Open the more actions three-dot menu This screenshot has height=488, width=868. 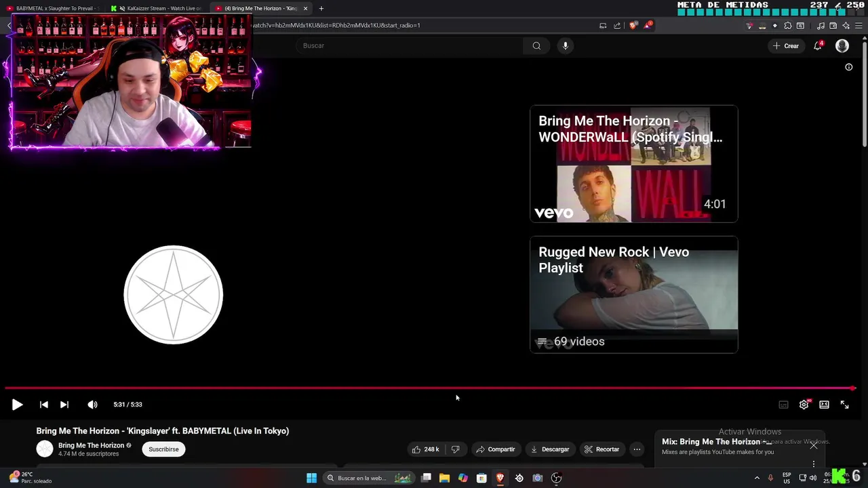(637, 449)
